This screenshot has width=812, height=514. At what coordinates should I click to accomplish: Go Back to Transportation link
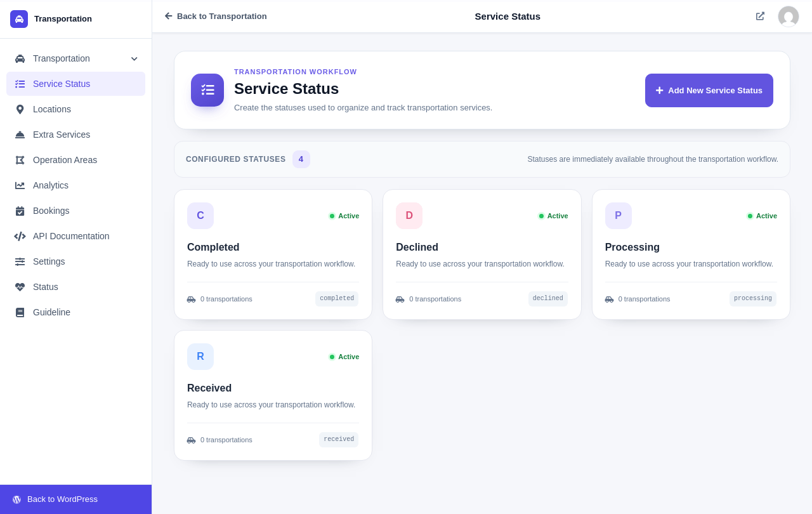[x=216, y=16]
